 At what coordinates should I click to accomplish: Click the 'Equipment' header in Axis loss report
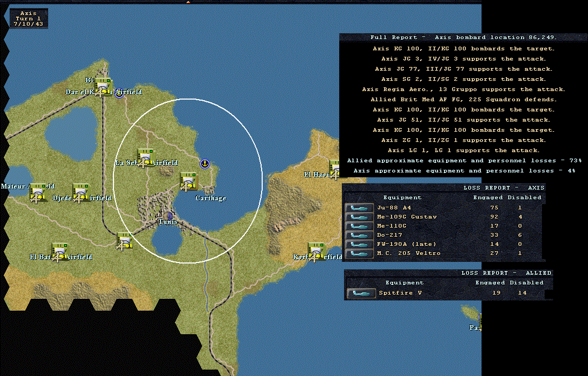402,198
